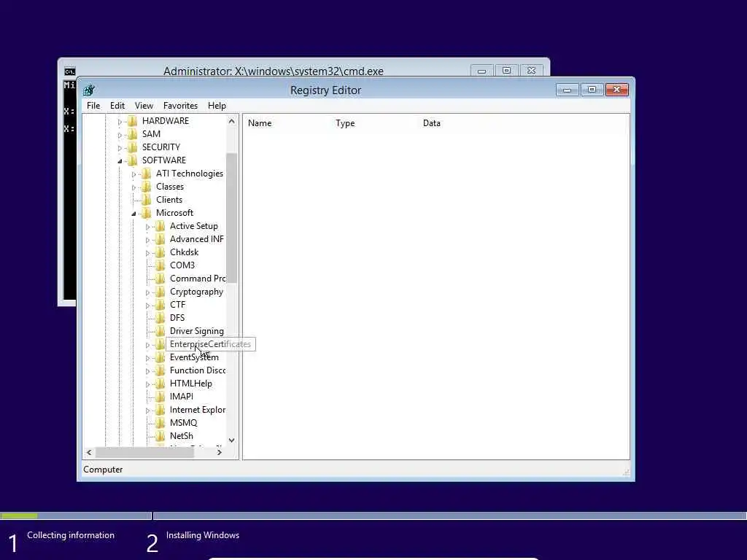Select the Internet Explorer tree item
The width and height of the screenshot is (747, 560).
click(197, 410)
